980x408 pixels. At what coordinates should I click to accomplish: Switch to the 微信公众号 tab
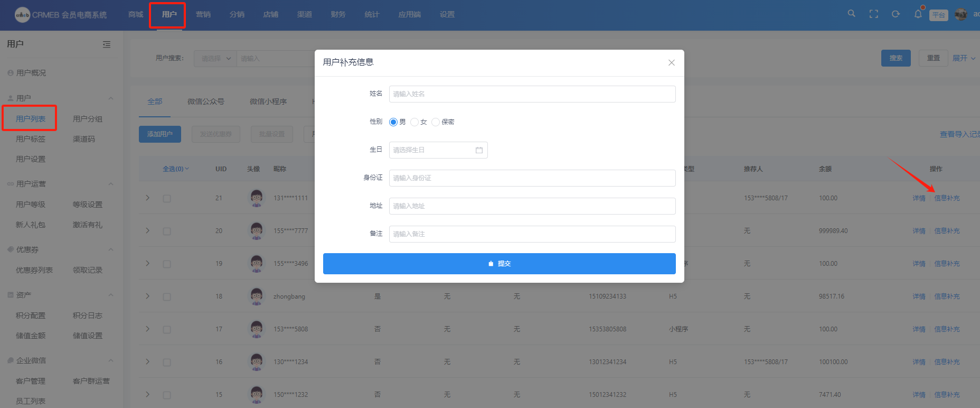coord(205,101)
